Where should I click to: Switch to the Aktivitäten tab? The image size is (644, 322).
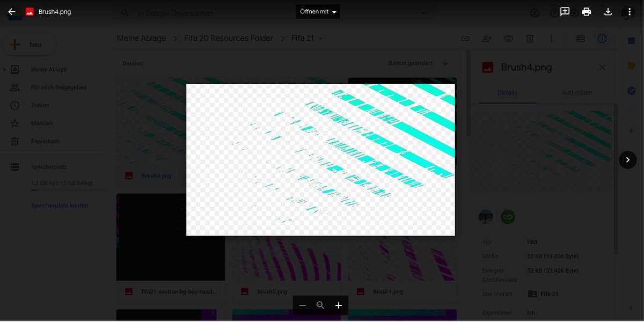point(577,92)
